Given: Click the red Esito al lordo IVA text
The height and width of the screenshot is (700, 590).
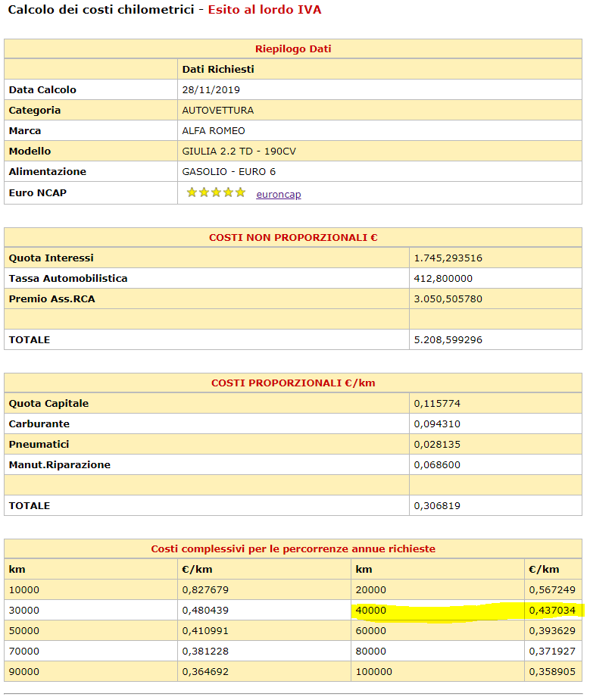Looking at the screenshot, I should (x=264, y=10).
